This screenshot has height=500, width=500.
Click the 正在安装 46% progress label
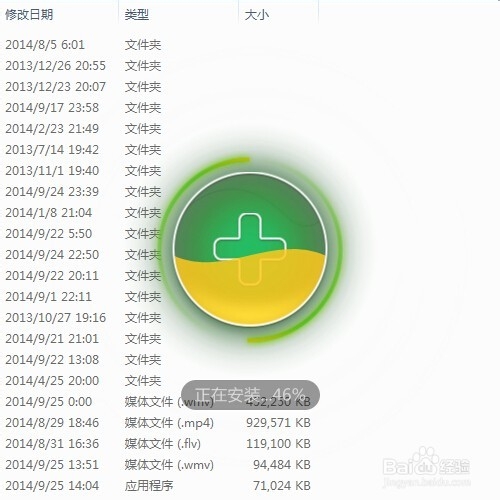250,395
